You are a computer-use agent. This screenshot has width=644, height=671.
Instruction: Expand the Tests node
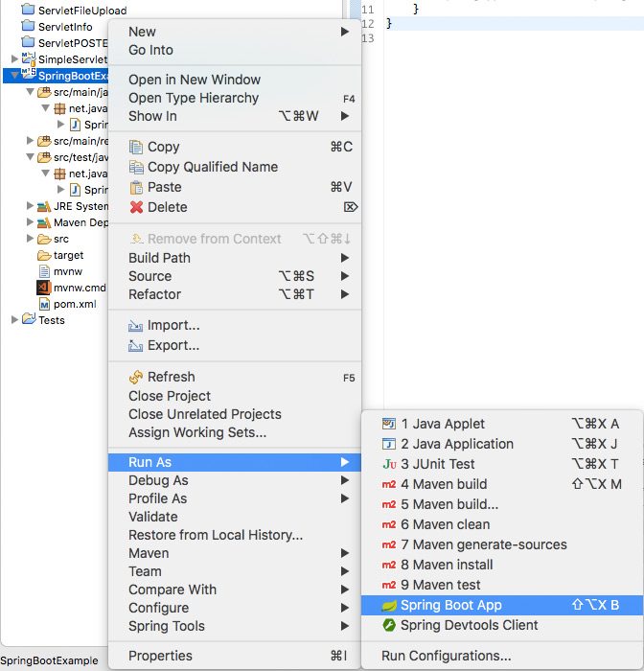pos(14,319)
